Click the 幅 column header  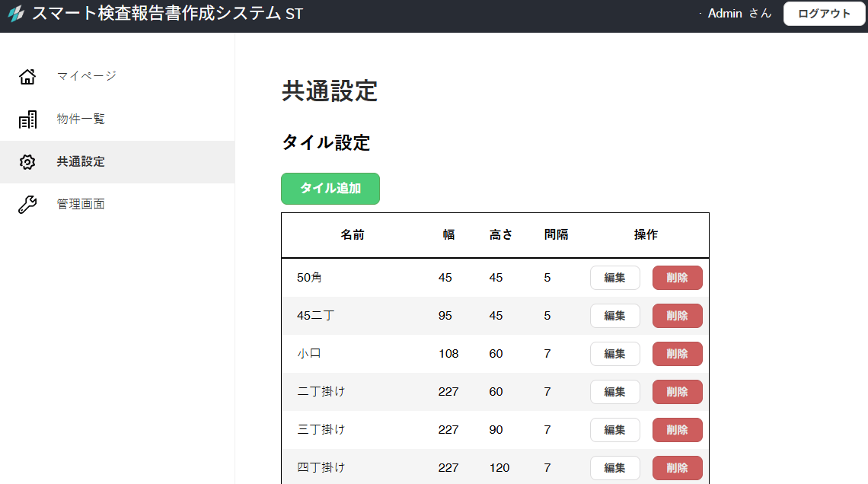tap(449, 235)
